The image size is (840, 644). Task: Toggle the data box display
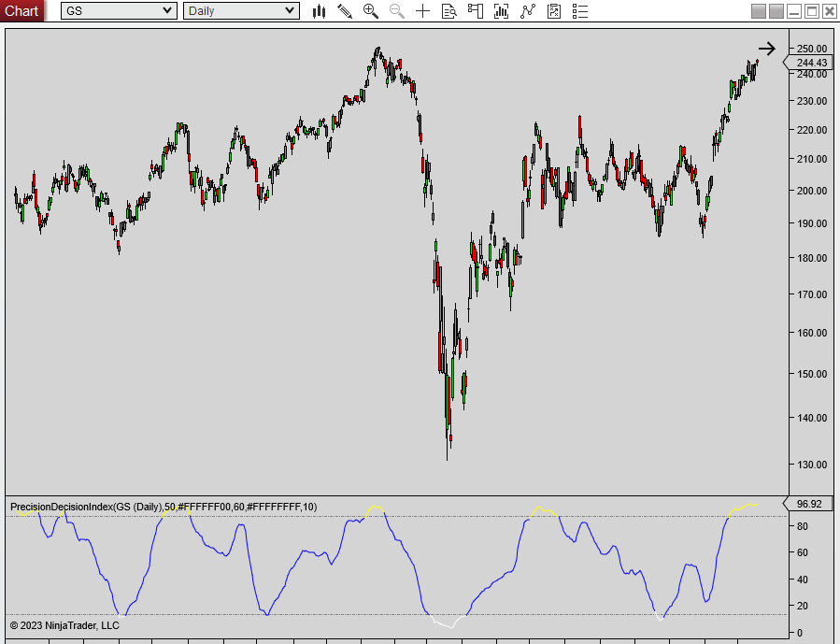[449, 11]
